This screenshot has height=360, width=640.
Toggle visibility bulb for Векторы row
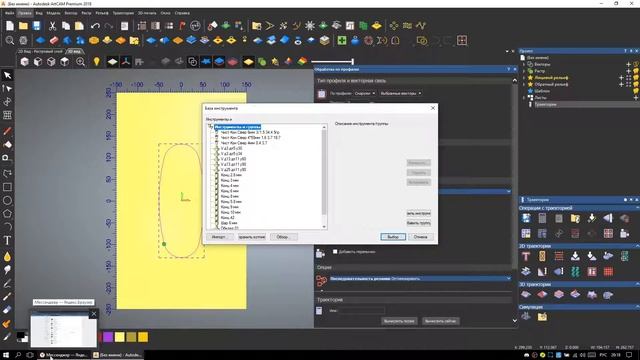click(x=636, y=64)
